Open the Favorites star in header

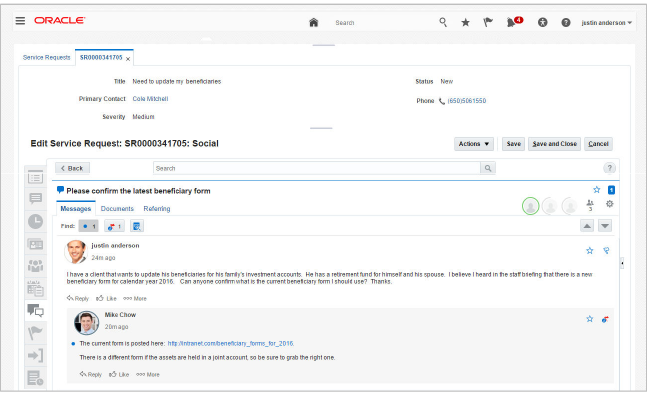coord(466,22)
